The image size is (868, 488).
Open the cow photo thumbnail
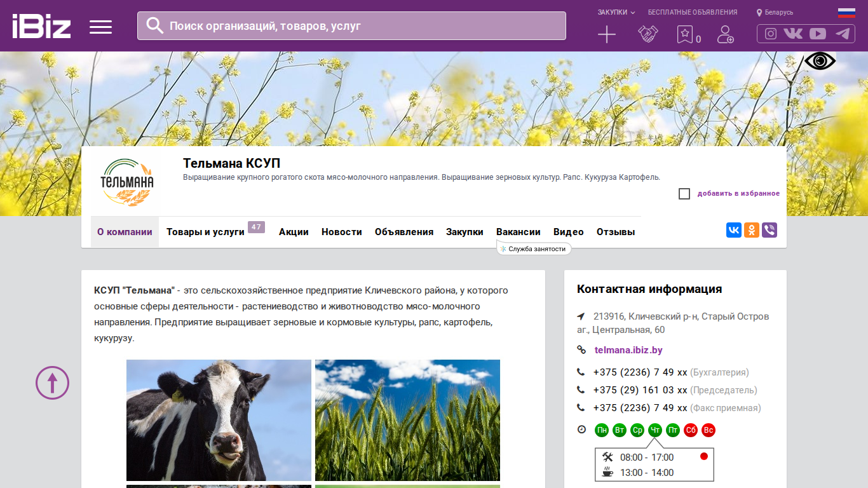click(x=219, y=420)
